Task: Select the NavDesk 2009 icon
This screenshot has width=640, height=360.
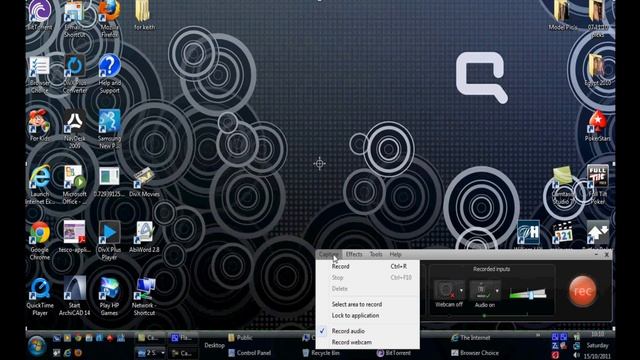Action: coord(75,129)
